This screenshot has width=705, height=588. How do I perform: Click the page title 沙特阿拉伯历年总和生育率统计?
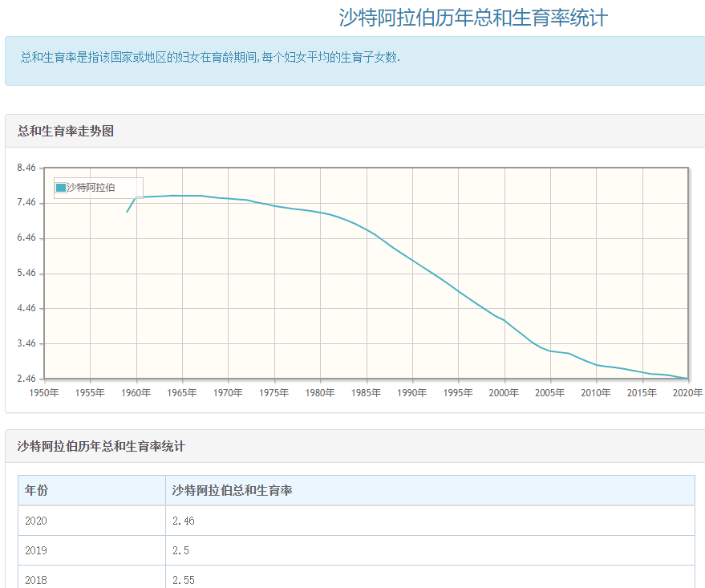(x=473, y=18)
